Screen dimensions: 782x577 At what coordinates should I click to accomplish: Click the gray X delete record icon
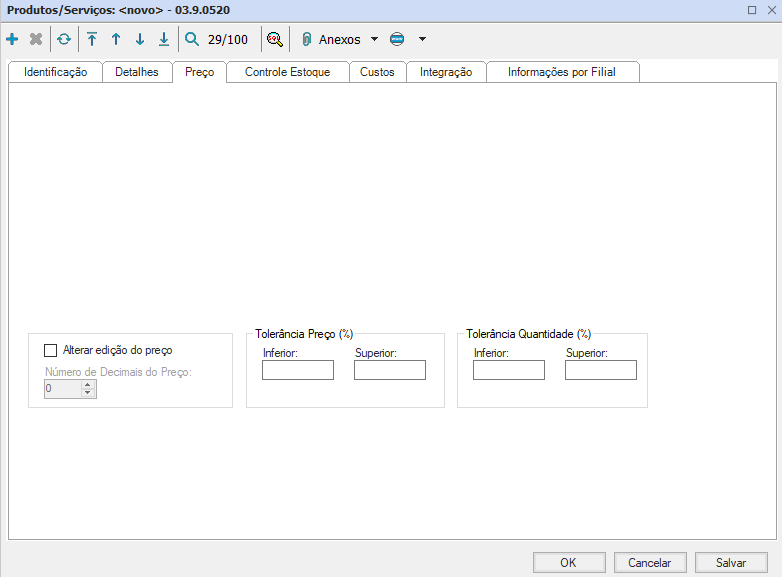(x=36, y=39)
